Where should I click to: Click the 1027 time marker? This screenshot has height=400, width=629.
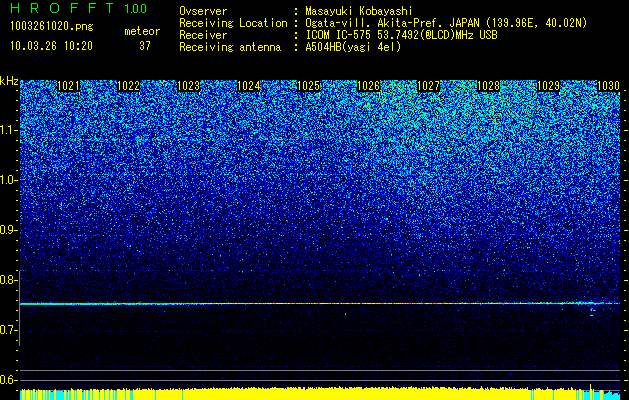point(429,86)
